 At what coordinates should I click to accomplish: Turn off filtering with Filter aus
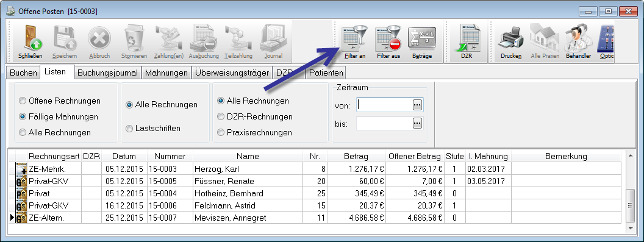point(388,42)
